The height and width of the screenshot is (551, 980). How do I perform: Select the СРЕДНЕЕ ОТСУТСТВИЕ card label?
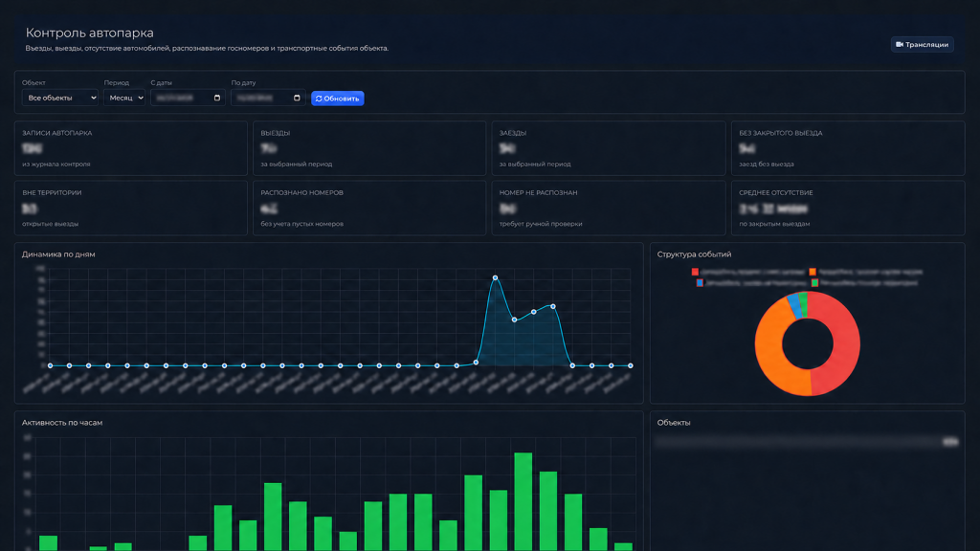pyautogui.click(x=775, y=192)
